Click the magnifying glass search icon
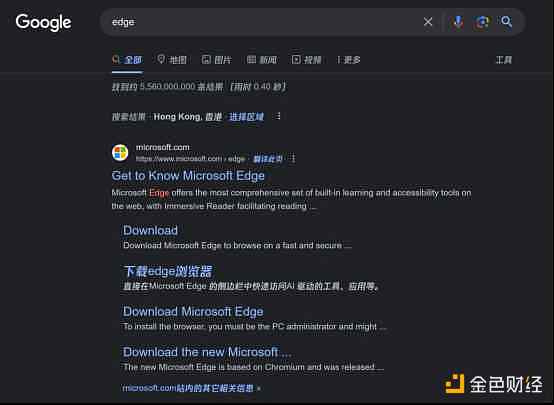This screenshot has width=554, height=405. [507, 22]
